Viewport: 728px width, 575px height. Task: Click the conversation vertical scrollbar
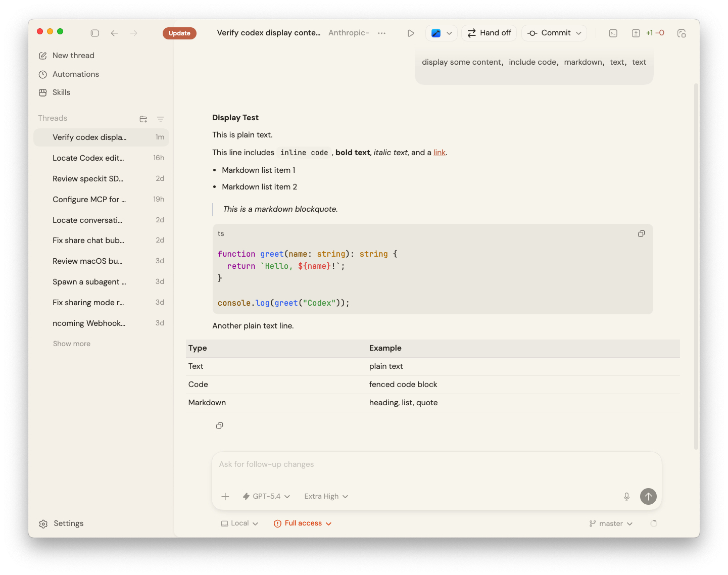click(x=696, y=266)
